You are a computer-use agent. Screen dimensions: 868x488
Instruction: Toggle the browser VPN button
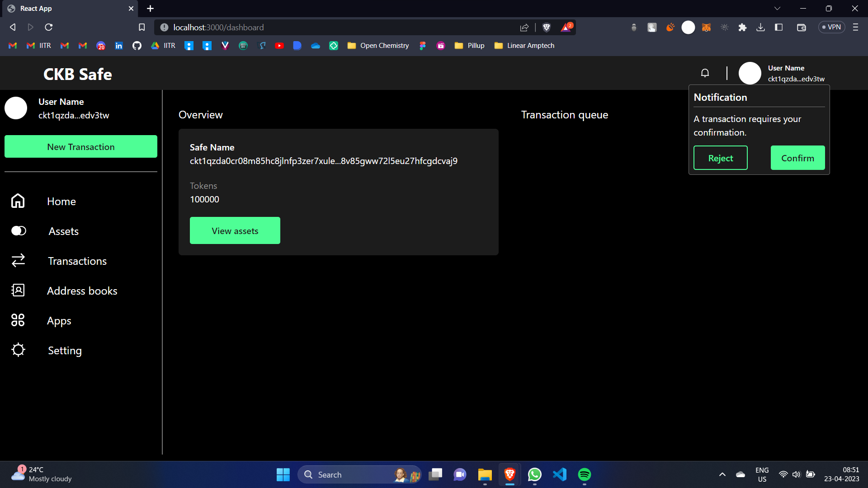tap(831, 27)
